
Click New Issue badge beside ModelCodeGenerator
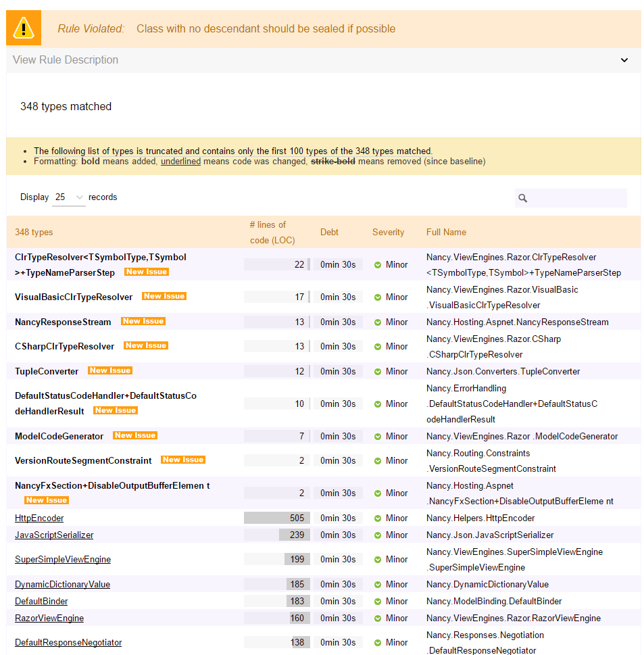pos(135,436)
